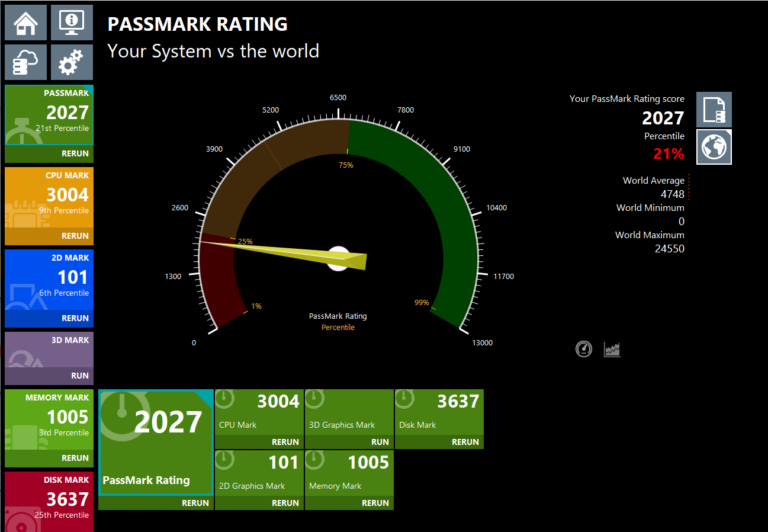Click the Memory Mark 1005 result tile

[349, 472]
